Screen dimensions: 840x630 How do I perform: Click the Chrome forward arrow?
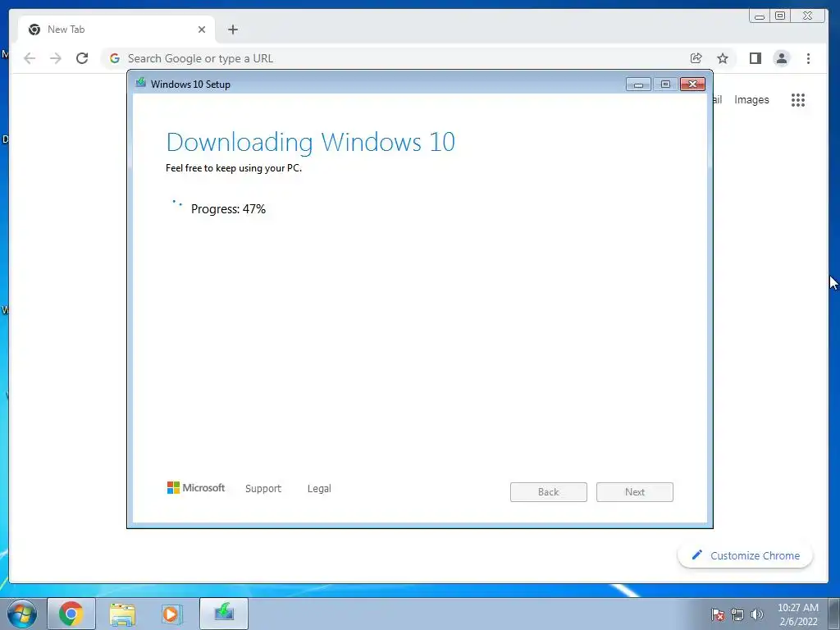pyautogui.click(x=56, y=58)
